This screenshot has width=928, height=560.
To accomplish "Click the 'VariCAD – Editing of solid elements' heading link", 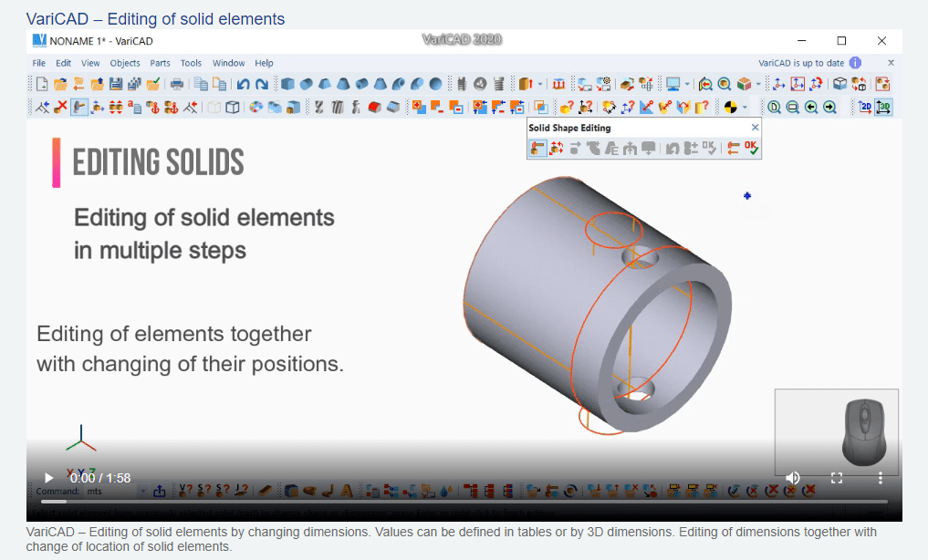I will pos(156,19).
